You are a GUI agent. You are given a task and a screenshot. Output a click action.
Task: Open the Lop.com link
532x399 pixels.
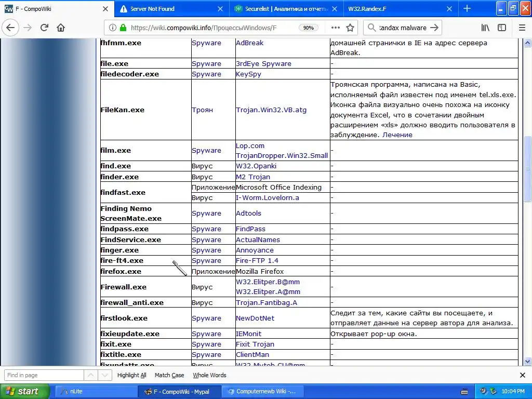click(250, 145)
